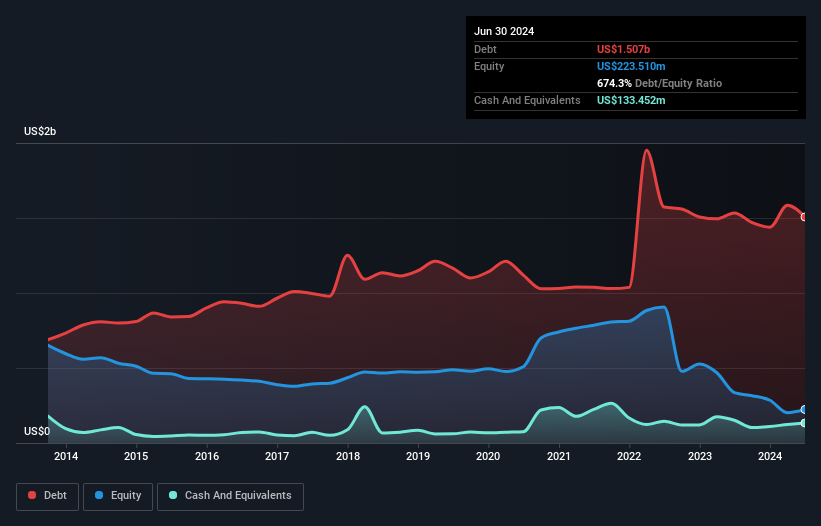Click the 2017 x-axis label
The width and height of the screenshot is (821, 526).
[x=277, y=456]
